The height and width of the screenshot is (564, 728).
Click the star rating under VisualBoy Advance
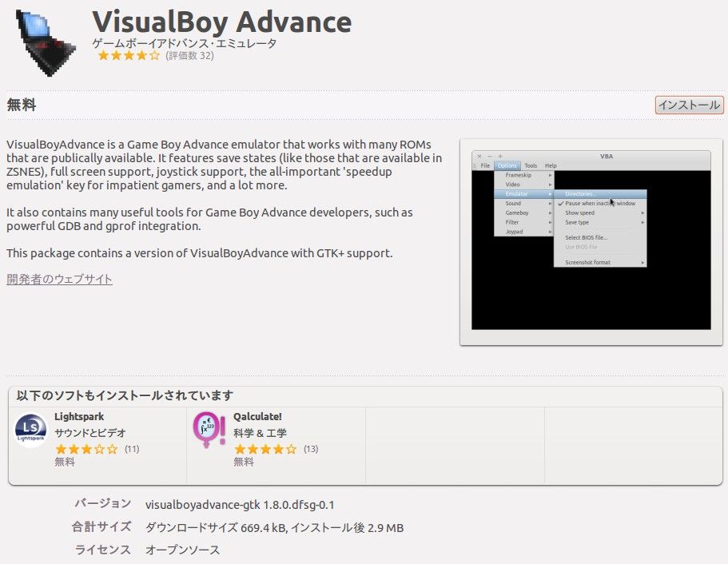point(129,56)
